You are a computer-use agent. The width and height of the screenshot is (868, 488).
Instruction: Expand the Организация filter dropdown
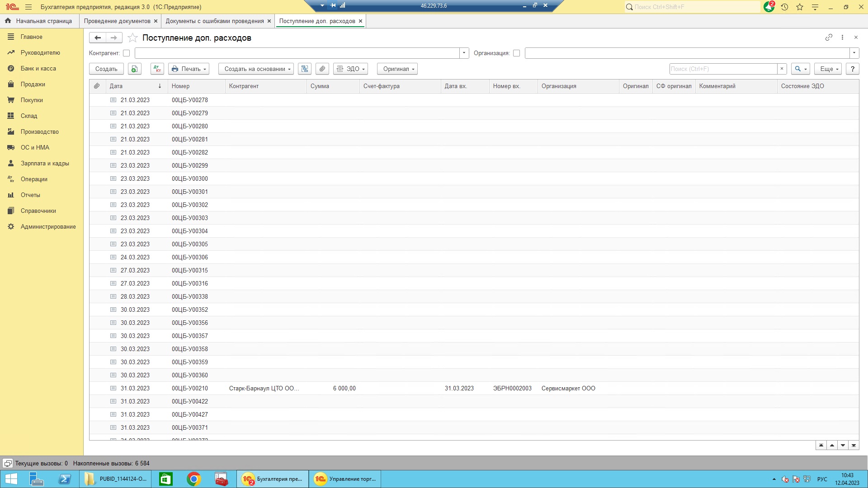click(x=854, y=53)
